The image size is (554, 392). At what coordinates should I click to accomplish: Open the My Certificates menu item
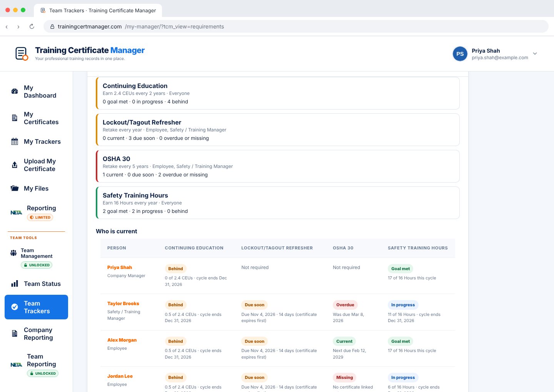click(36, 118)
